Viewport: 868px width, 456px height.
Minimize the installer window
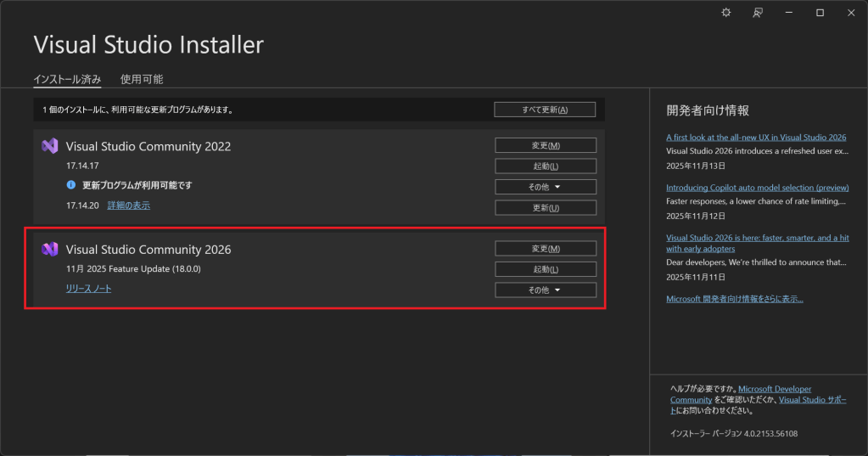point(788,13)
